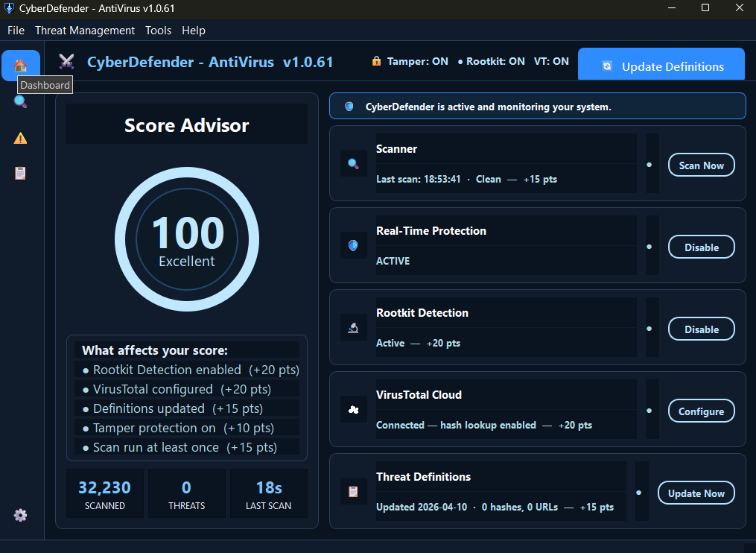Viewport: 756px width, 553px height.
Task: Click the VirusTotal Cloud icon
Action: (353, 410)
